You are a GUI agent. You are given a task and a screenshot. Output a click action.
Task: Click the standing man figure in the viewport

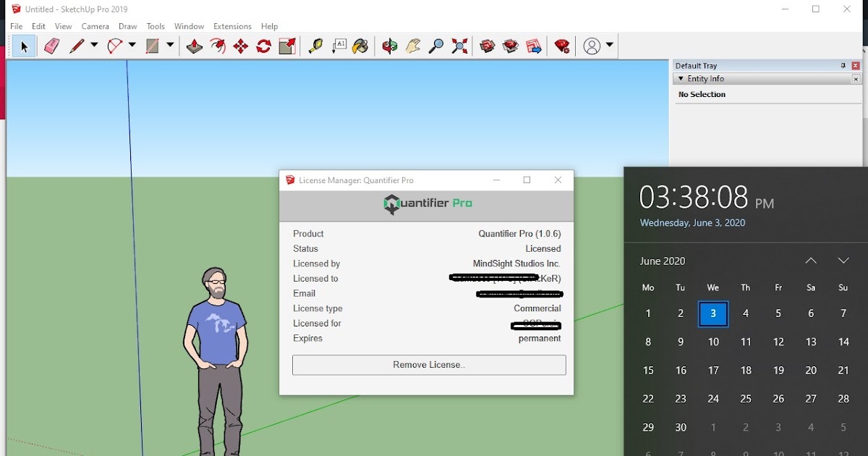215,360
